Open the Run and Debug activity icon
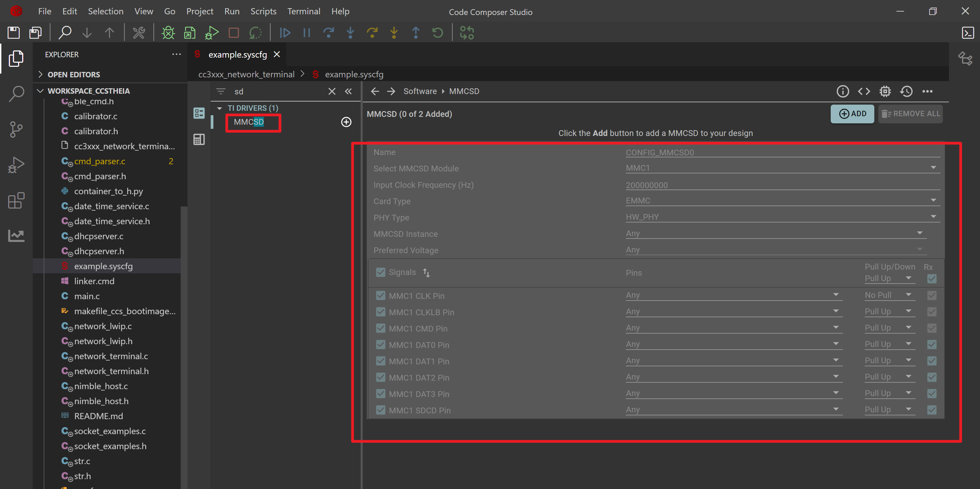The height and width of the screenshot is (489, 980). coord(16,165)
